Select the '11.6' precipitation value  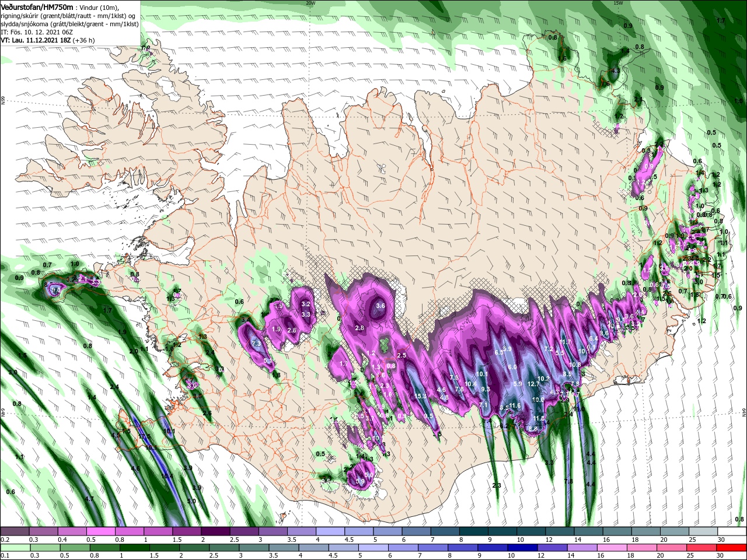click(514, 406)
